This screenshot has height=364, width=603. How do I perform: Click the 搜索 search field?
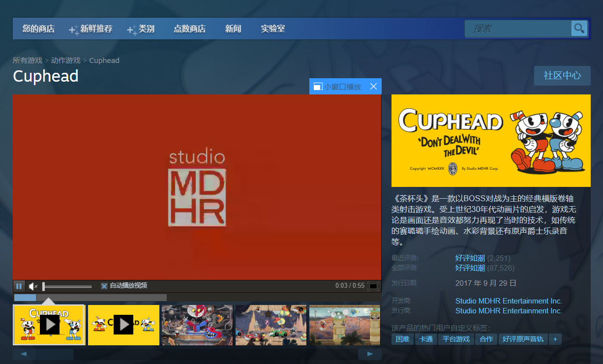coord(518,29)
